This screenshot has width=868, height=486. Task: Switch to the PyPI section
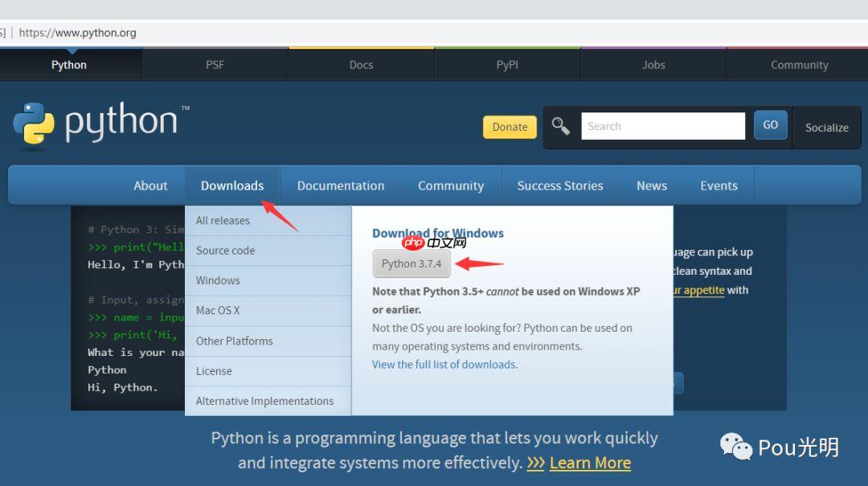click(x=507, y=64)
